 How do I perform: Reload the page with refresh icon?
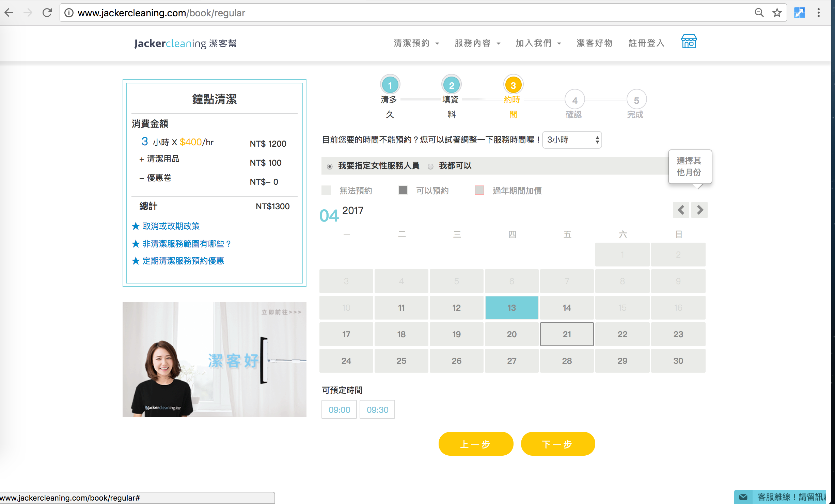coord(47,13)
